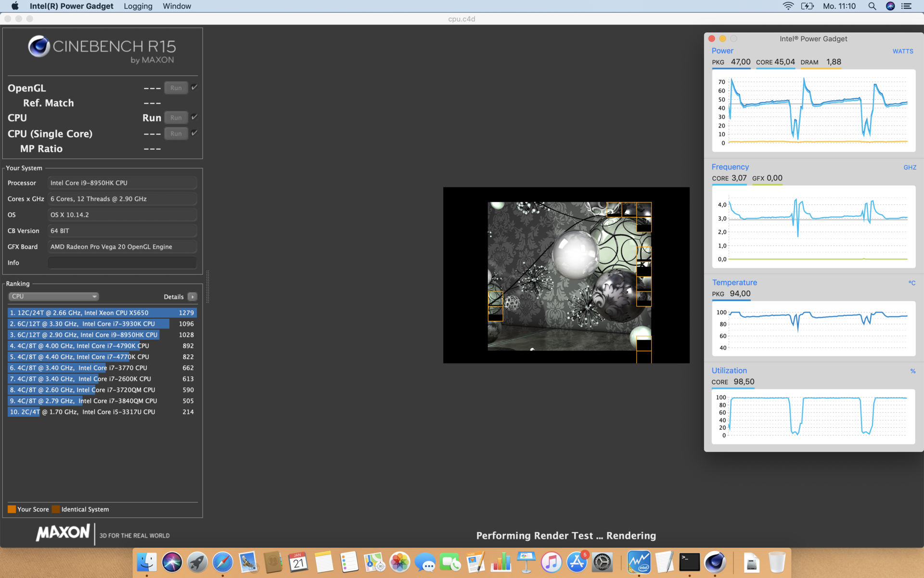Viewport: 924px width, 578px height.
Task: Click the Cinebench dock icon
Action: [715, 562]
